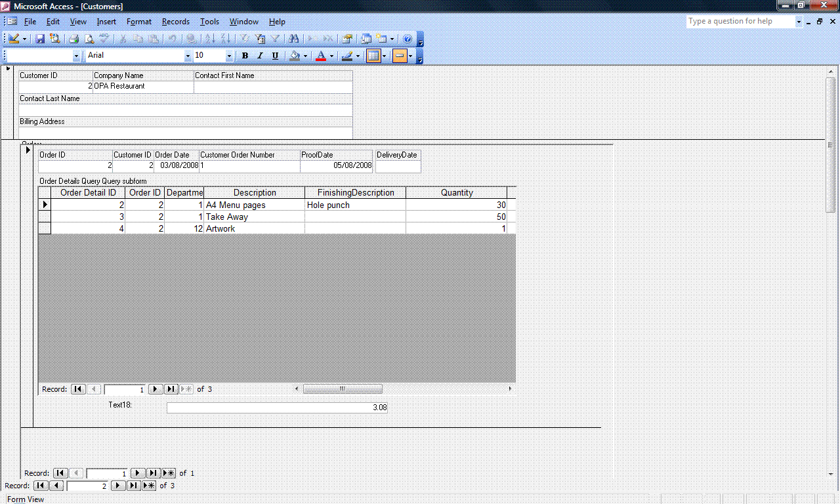Viewport: 840px width, 504px height.
Task: Click the Filter By Form icon
Action: 260,39
